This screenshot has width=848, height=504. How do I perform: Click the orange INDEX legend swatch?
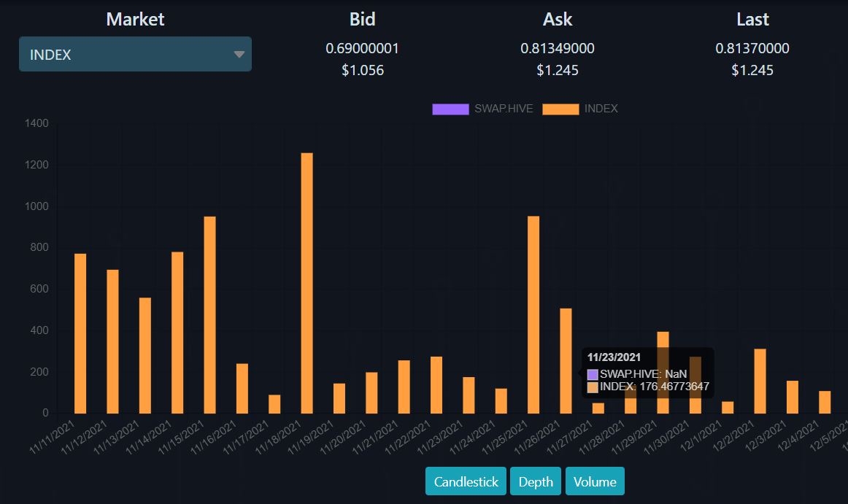pyautogui.click(x=560, y=109)
